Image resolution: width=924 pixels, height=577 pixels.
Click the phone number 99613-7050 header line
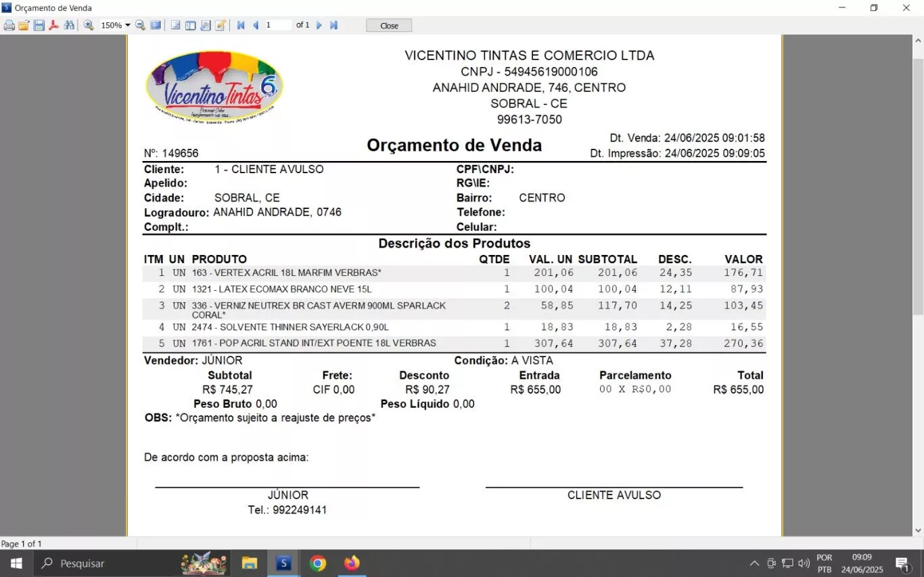coord(529,120)
